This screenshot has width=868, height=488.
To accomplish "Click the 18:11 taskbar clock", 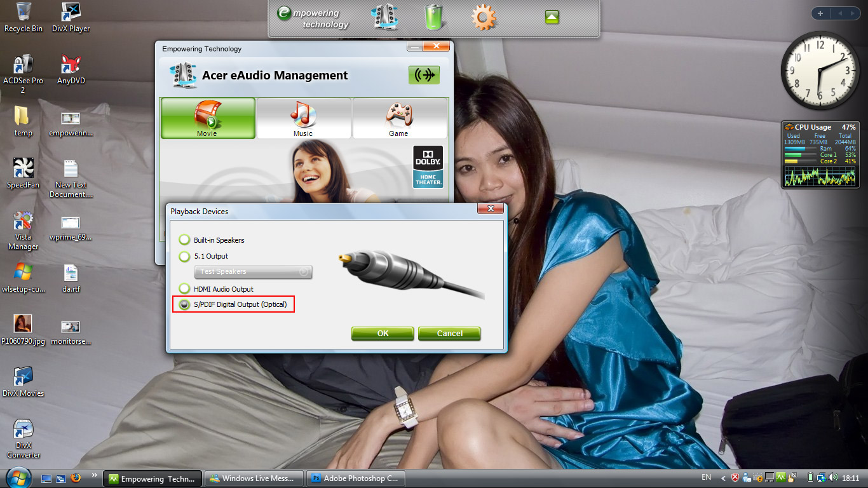I will (850, 478).
